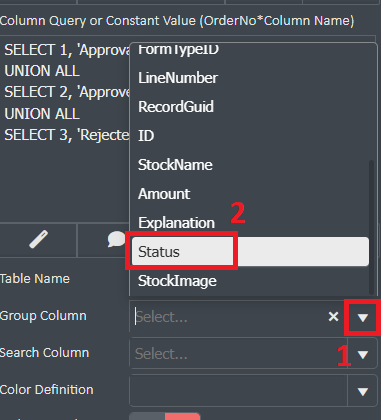Toggle the red switch below Color Definition
The image size is (382, 420).
pos(165,416)
